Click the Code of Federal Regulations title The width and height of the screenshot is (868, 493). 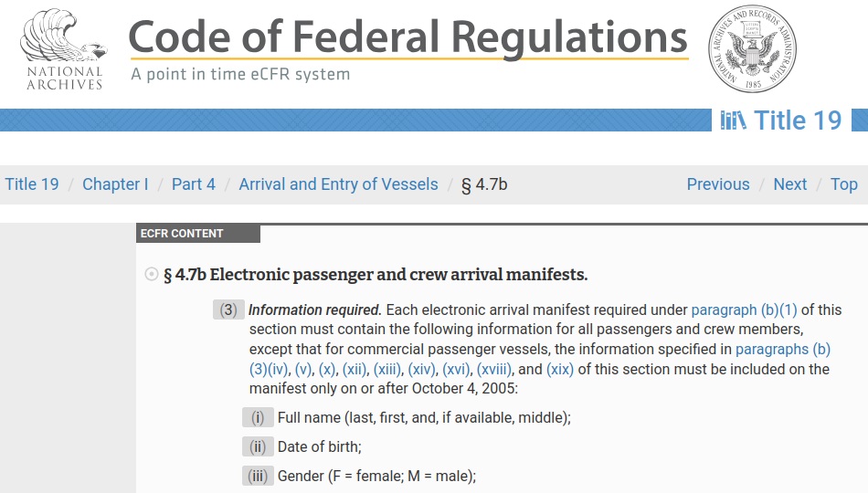(x=408, y=37)
